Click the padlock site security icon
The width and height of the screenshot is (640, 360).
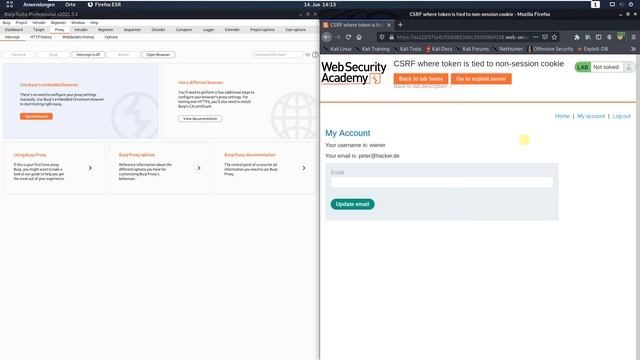(391, 37)
